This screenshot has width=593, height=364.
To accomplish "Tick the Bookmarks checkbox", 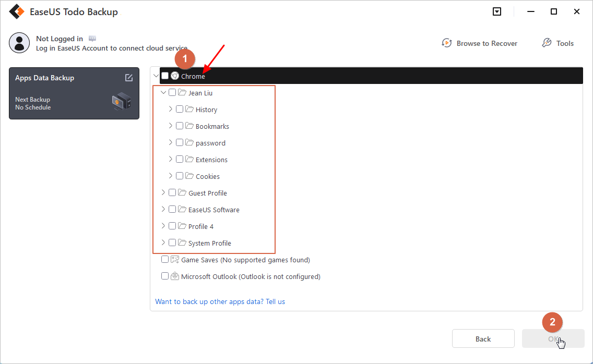I will point(180,126).
